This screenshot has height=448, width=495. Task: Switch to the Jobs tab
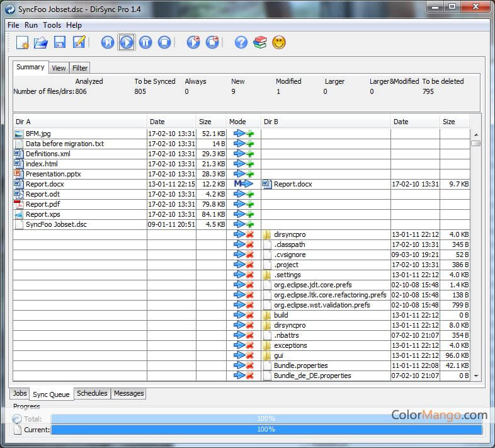click(x=20, y=393)
